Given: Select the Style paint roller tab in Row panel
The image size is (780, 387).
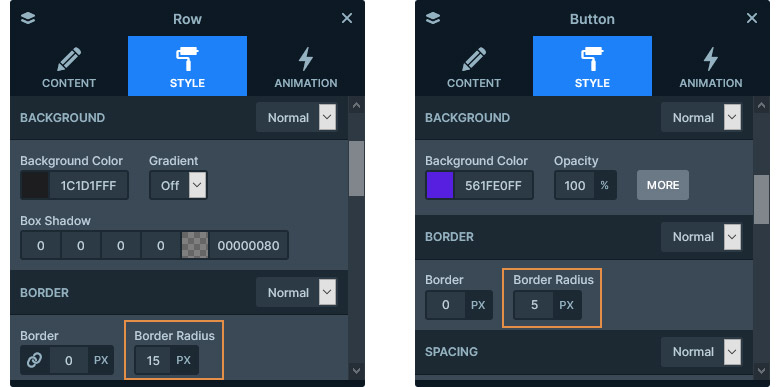Looking at the screenshot, I should pos(187,66).
